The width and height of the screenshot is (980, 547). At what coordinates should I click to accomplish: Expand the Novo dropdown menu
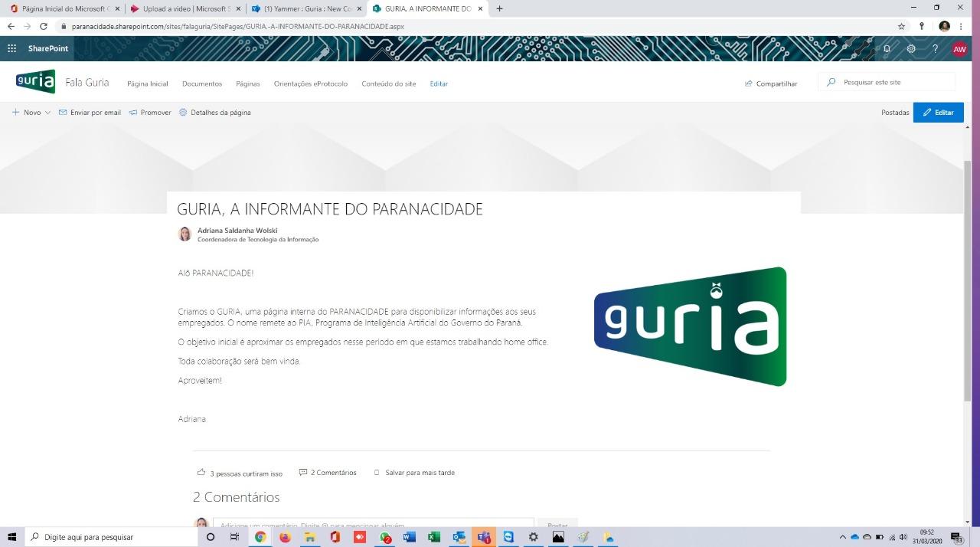coord(31,113)
